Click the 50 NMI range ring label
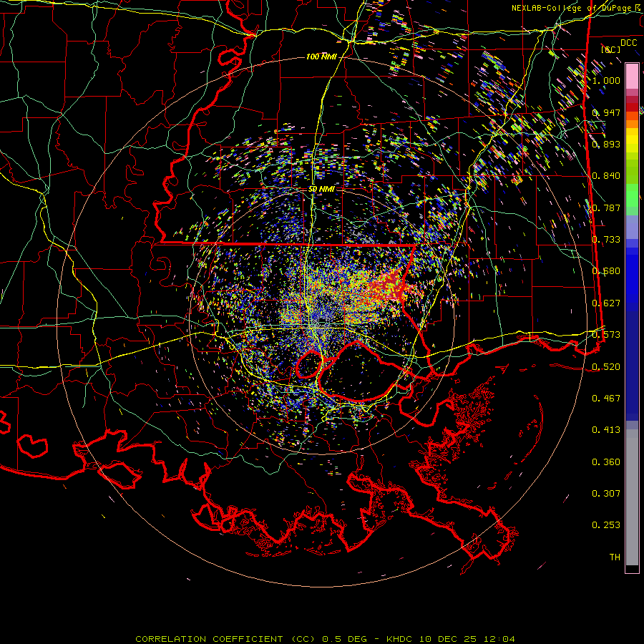This screenshot has width=644, height=644. tap(321, 189)
